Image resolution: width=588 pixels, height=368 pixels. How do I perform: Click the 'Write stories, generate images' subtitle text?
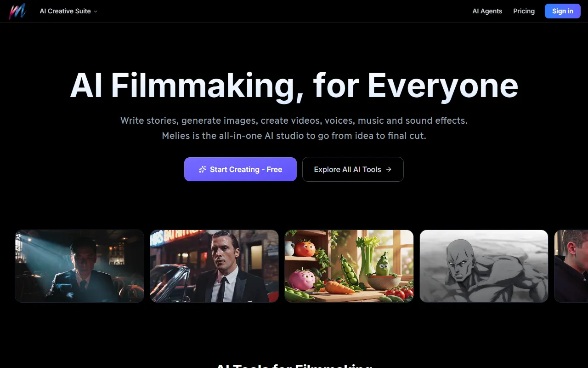click(x=294, y=121)
